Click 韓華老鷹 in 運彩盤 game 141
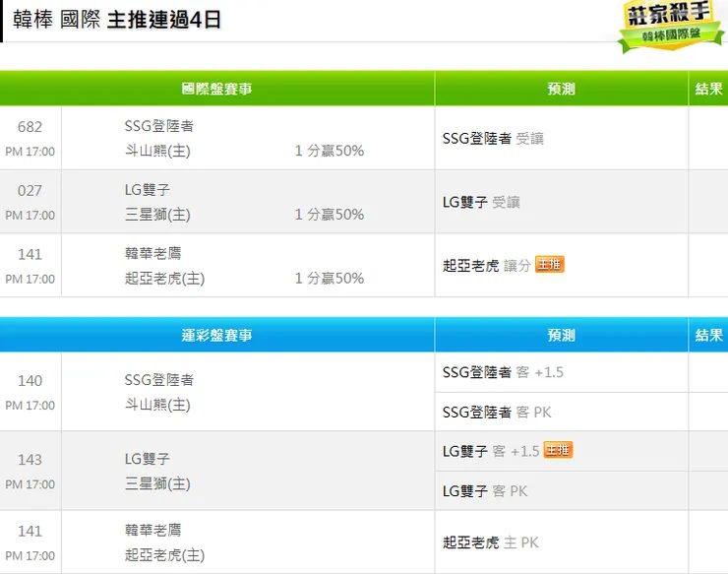 tap(152, 530)
